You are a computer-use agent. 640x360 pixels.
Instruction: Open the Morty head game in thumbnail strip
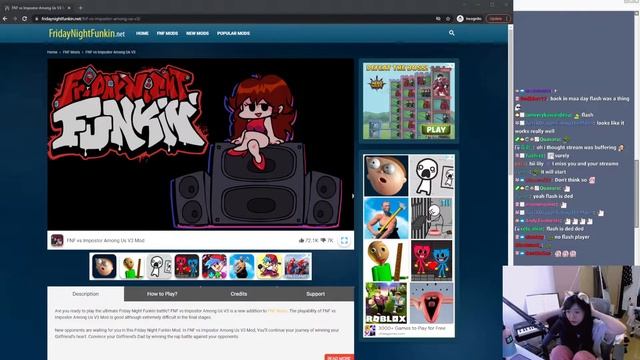click(x=104, y=266)
